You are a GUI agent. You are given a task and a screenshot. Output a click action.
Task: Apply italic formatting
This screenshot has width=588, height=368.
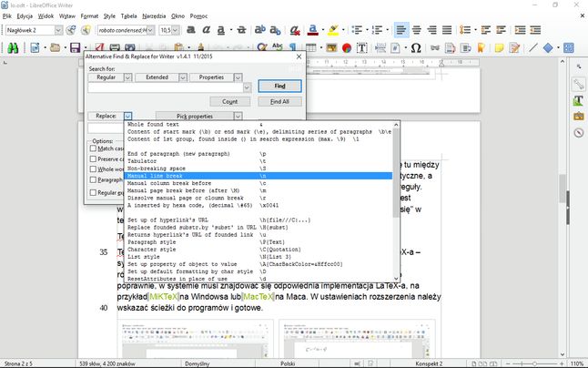coord(206,30)
